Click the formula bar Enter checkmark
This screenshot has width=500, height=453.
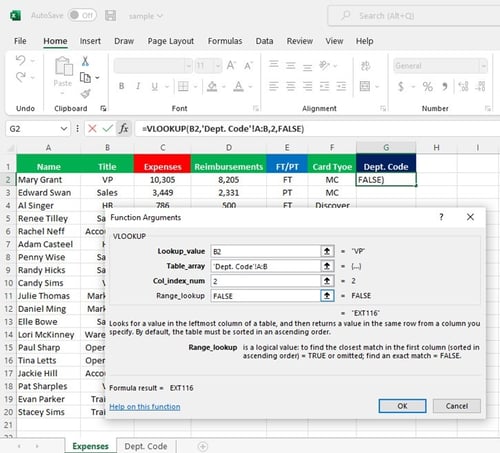point(107,129)
